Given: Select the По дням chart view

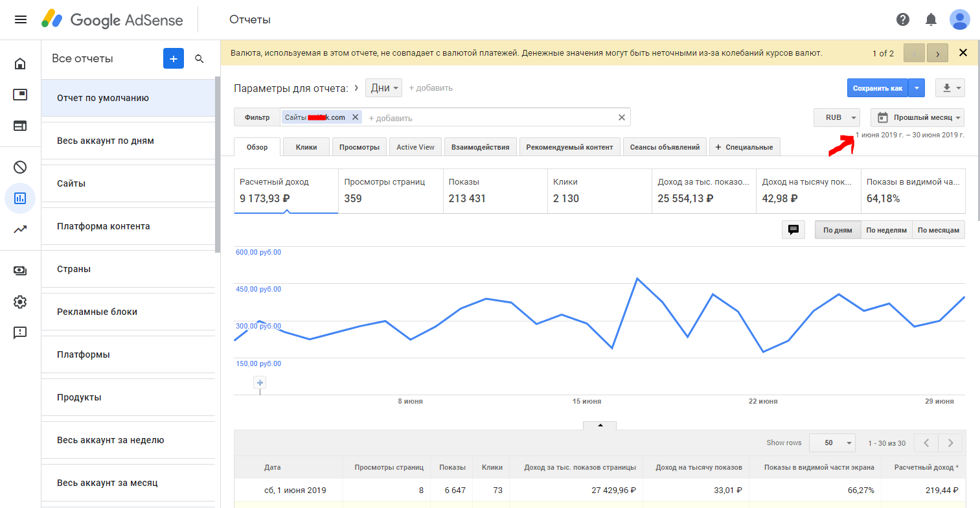Looking at the screenshot, I should (x=838, y=230).
